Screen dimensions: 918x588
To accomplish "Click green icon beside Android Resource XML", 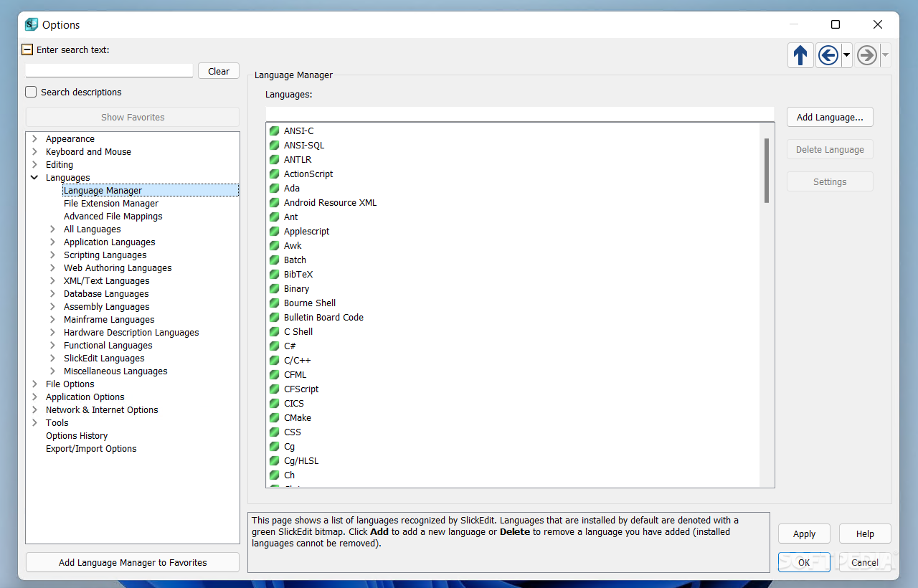I will (274, 203).
